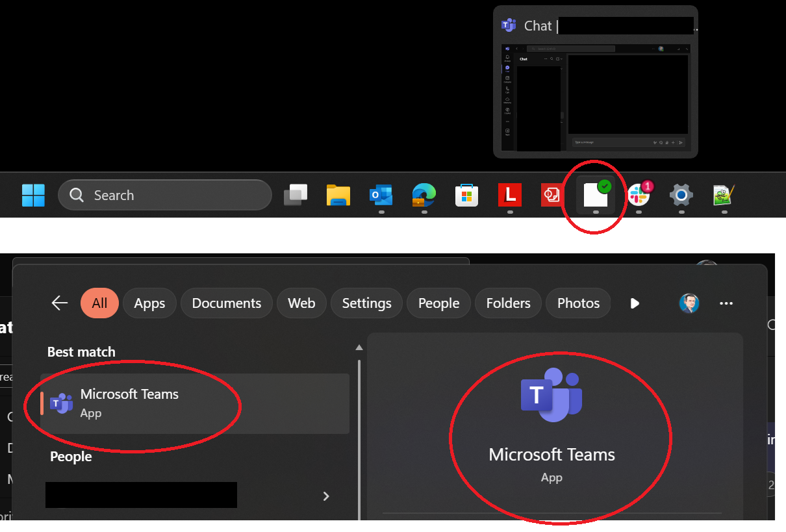Open Slack from the taskbar
The width and height of the screenshot is (786, 532).
pos(639,195)
